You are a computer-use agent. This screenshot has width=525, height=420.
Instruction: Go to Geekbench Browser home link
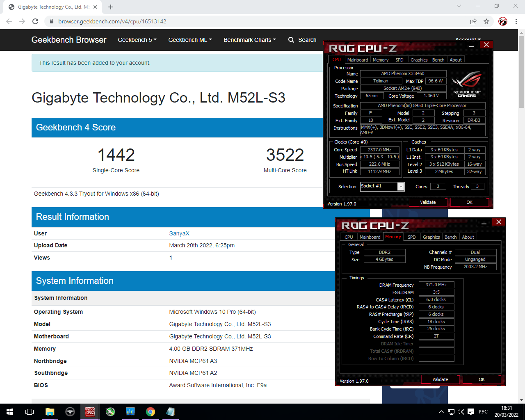coord(69,40)
